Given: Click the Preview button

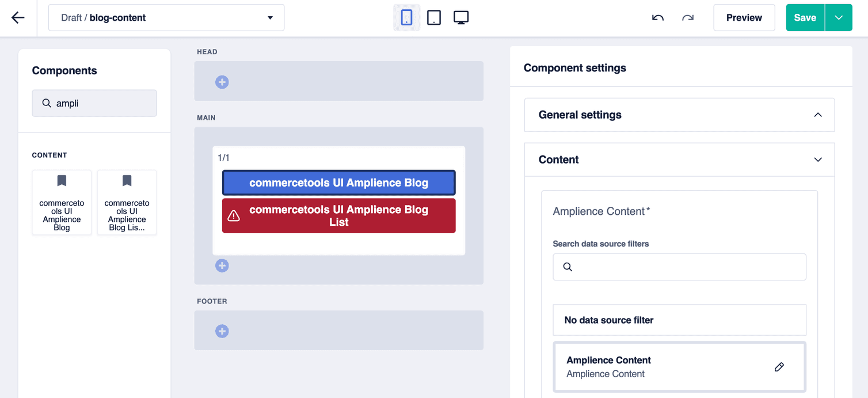Looking at the screenshot, I should (x=744, y=17).
